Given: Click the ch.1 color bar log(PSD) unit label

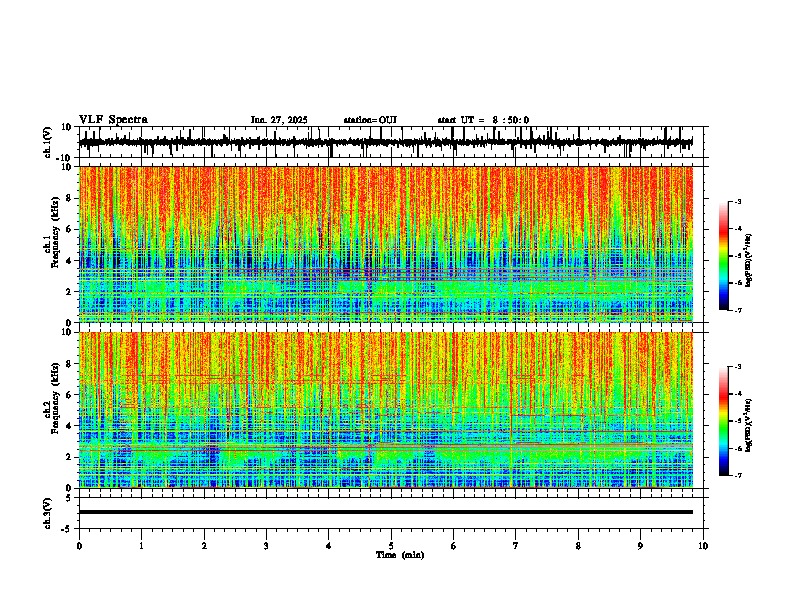Looking at the screenshot, I should click(748, 260).
